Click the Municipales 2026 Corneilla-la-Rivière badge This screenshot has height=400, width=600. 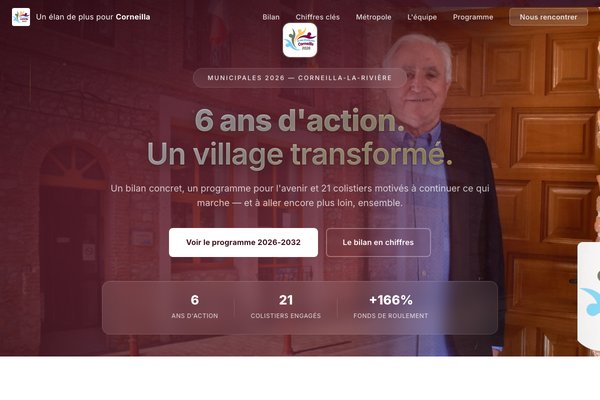click(300, 78)
